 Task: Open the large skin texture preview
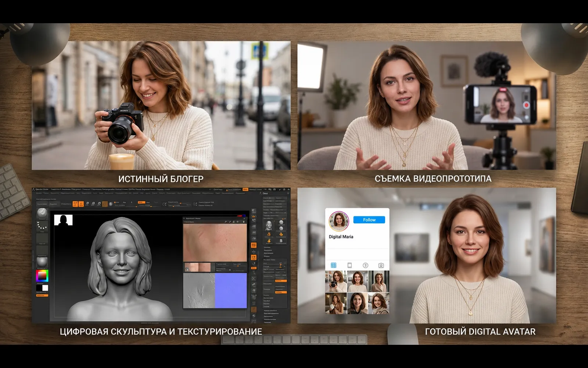point(215,243)
